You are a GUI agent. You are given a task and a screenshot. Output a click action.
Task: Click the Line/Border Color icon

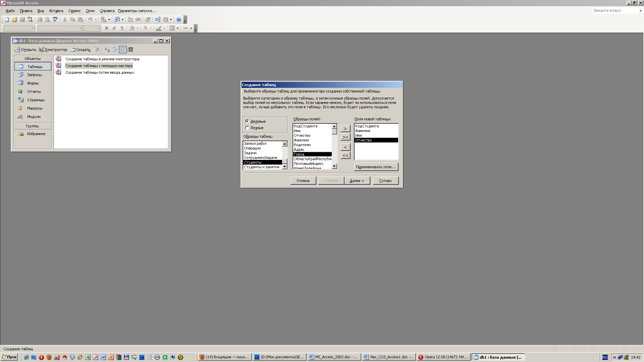tap(159, 28)
